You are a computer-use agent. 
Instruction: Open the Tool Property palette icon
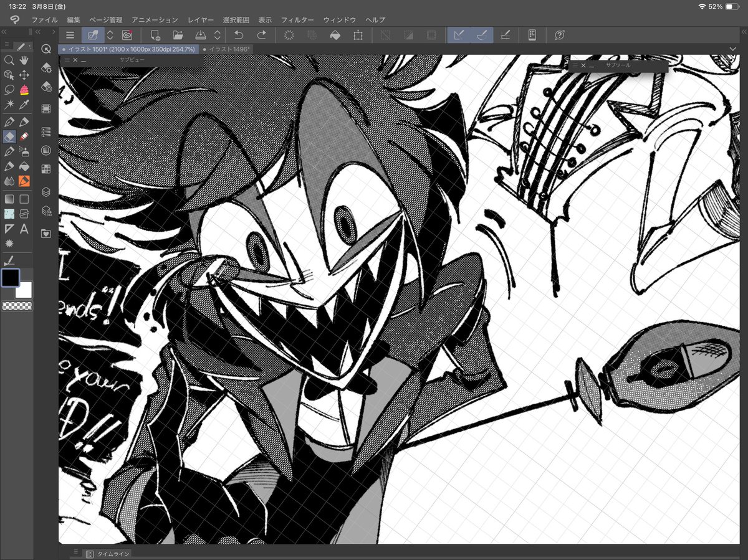(46, 67)
